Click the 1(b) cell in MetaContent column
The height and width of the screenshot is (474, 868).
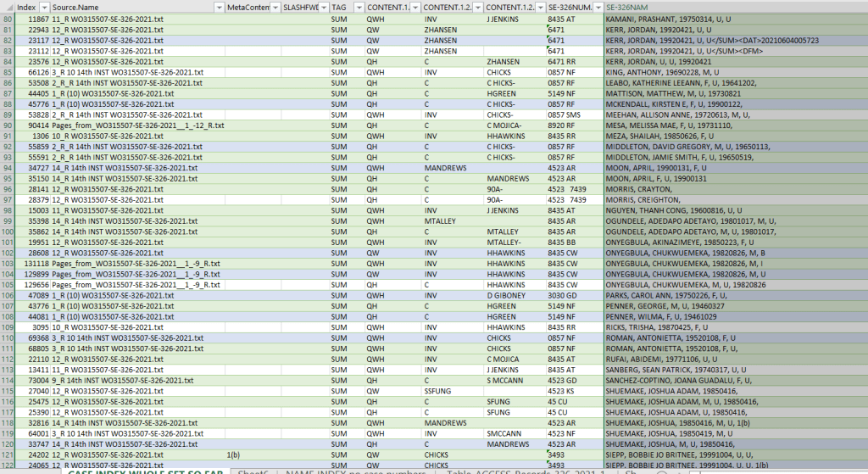coord(233,454)
